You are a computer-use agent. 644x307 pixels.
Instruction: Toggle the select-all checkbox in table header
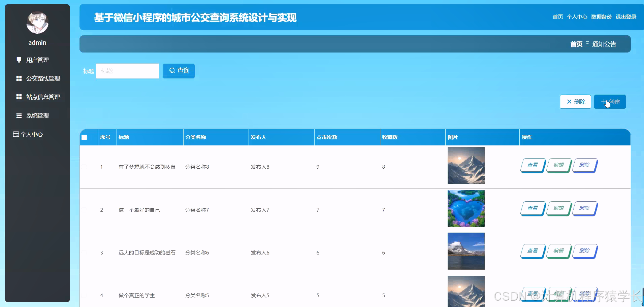(85, 137)
